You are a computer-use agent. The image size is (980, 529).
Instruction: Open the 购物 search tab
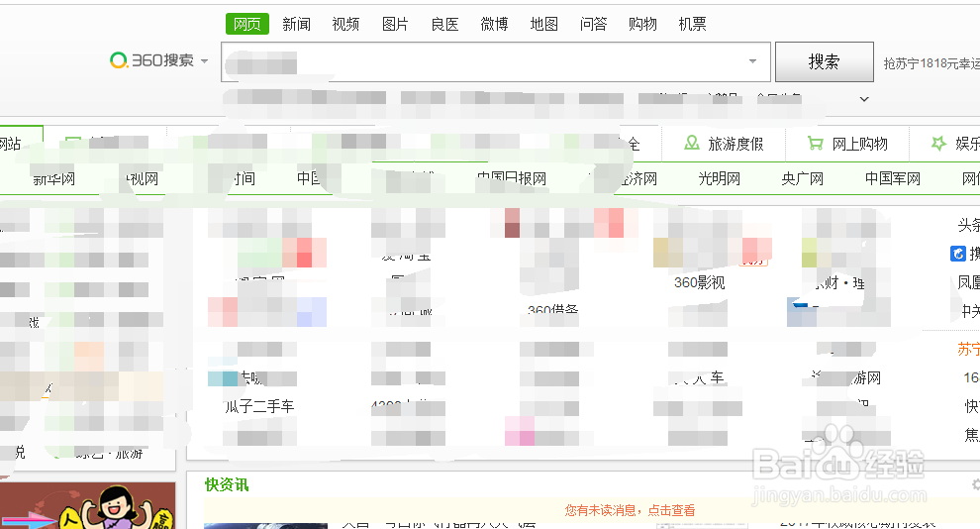pyautogui.click(x=642, y=24)
